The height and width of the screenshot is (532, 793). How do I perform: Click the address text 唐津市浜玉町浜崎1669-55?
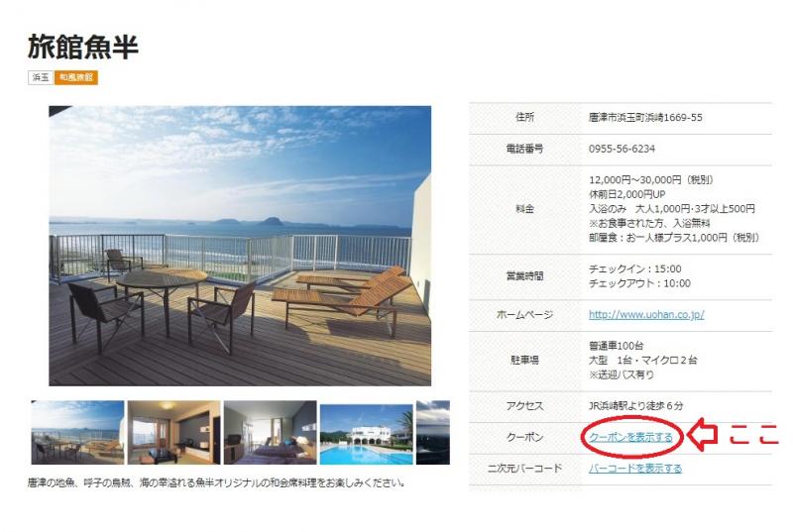pyautogui.click(x=659, y=118)
